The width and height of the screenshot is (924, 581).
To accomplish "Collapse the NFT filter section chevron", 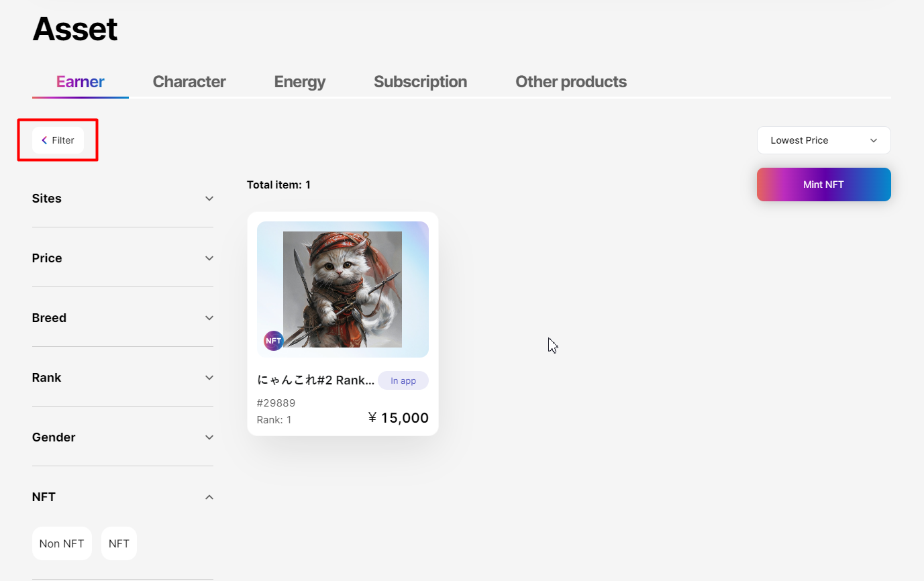I will 209,497.
